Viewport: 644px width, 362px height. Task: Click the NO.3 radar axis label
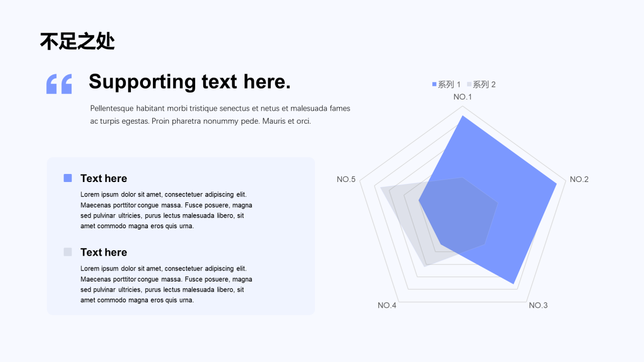coord(538,305)
